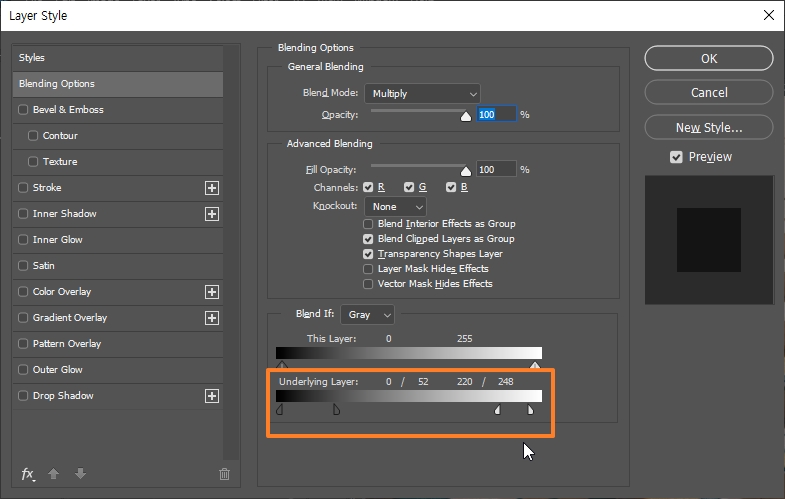785x499 pixels.
Task: Open the Blend Mode Multiply dropdown
Action: (423, 94)
